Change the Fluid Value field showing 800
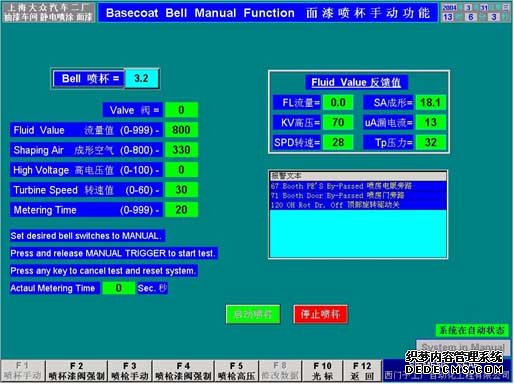 [181, 130]
